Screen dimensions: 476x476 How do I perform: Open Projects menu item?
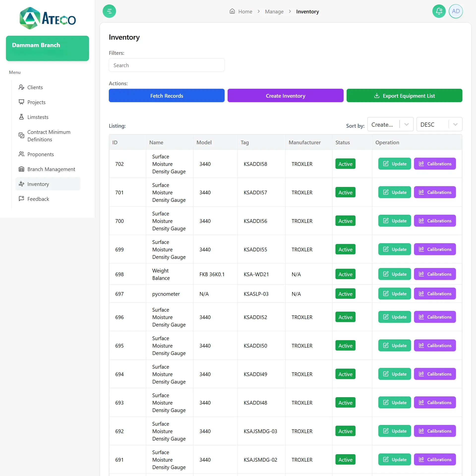(48, 102)
